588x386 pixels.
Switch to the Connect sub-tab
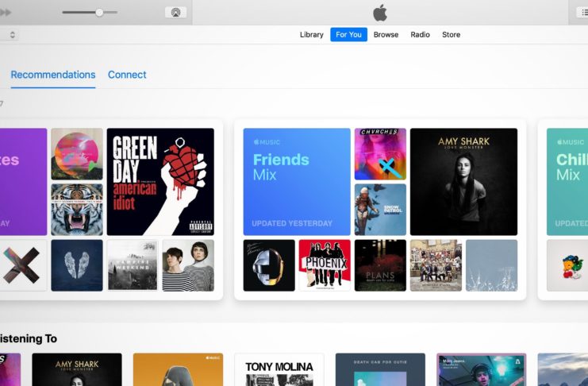click(127, 75)
